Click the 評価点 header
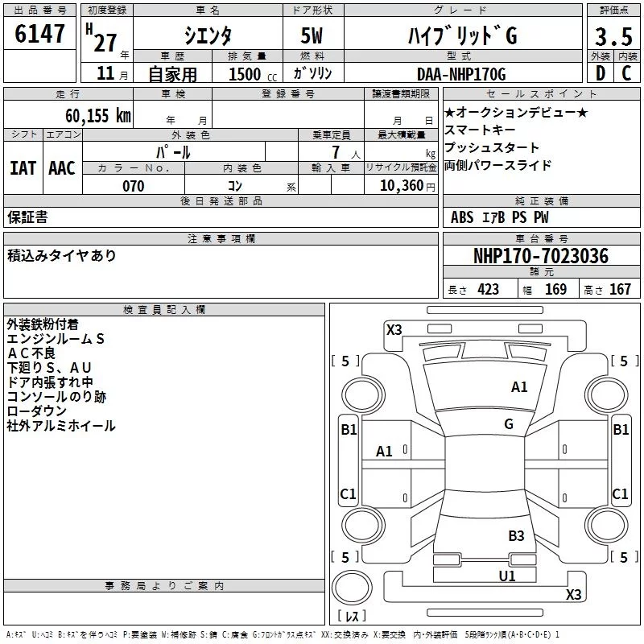644x644 pixels. (613, 10)
